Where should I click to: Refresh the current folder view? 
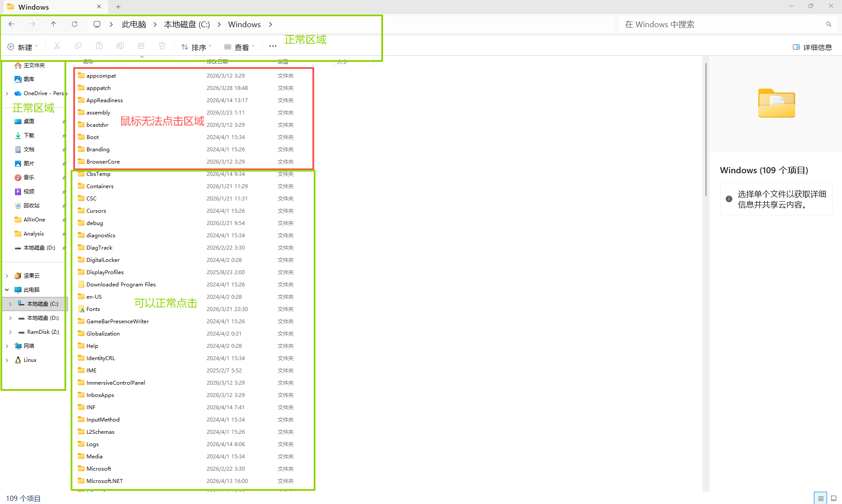(75, 24)
